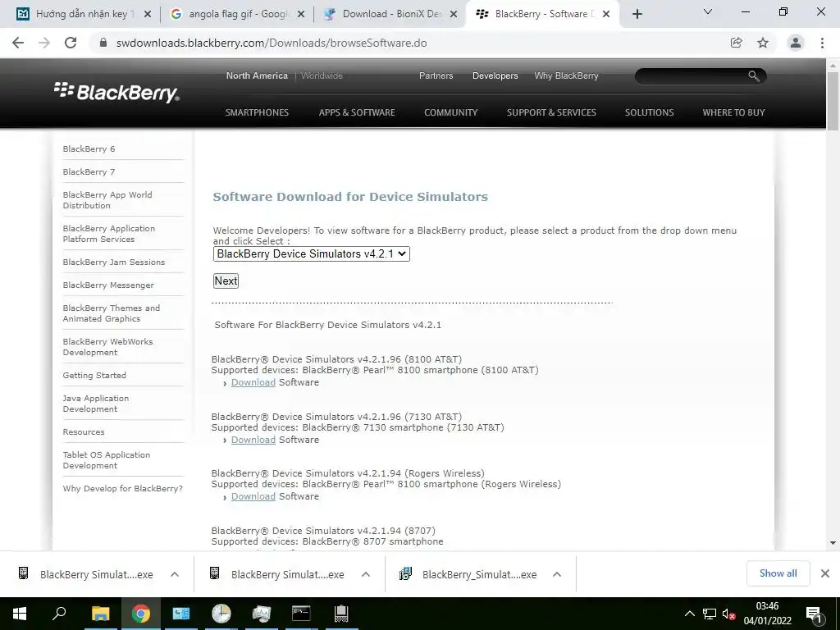
Task: Close the 'angola flag gif' tab
Action: pos(301,15)
